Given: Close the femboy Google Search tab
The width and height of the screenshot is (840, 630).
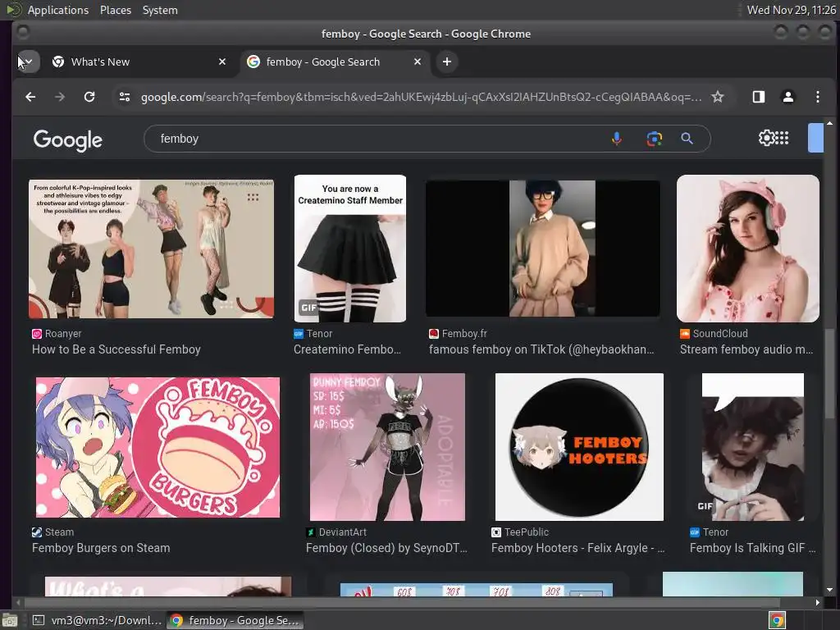Looking at the screenshot, I should [418, 62].
